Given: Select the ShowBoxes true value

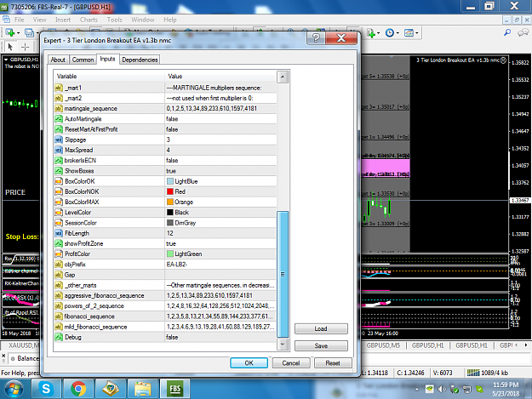Looking at the screenshot, I should pyautogui.click(x=171, y=171).
